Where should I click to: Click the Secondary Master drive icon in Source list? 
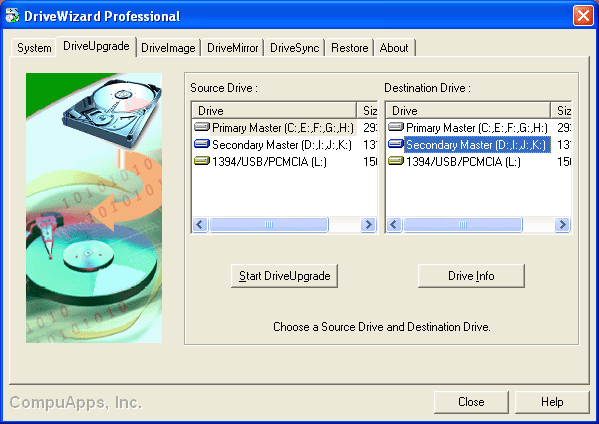[x=202, y=144]
